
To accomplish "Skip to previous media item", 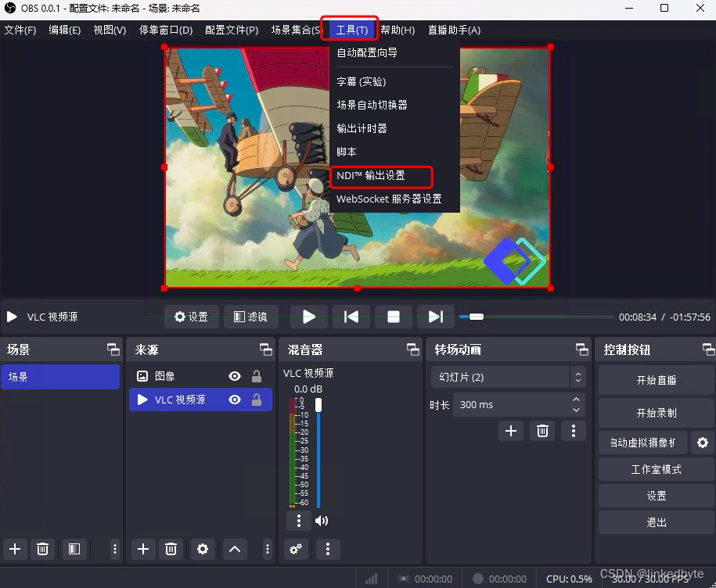I will pos(351,317).
